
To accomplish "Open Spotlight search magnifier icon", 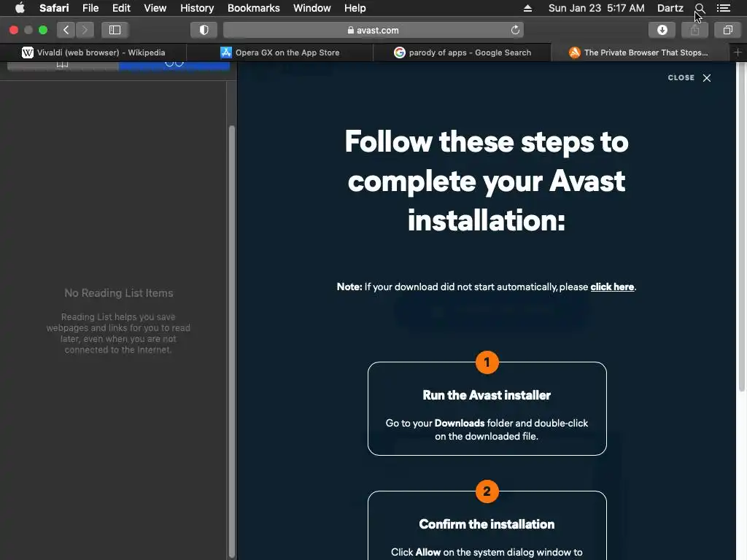I will click(x=700, y=8).
